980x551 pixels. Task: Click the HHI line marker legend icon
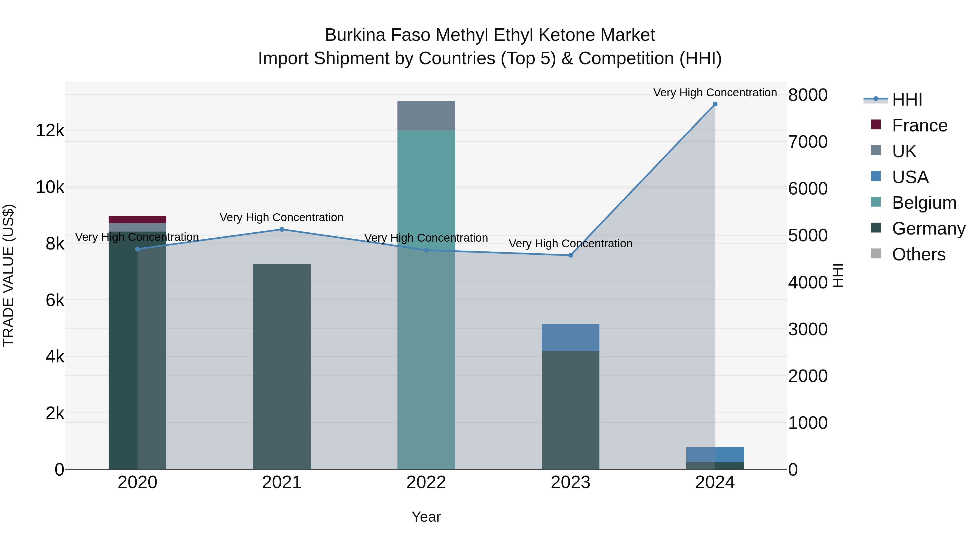click(876, 99)
